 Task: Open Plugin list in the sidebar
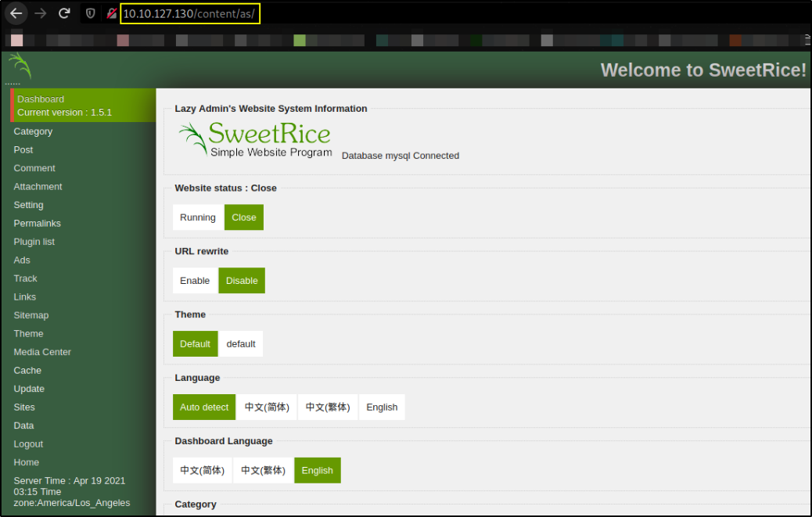(x=34, y=242)
